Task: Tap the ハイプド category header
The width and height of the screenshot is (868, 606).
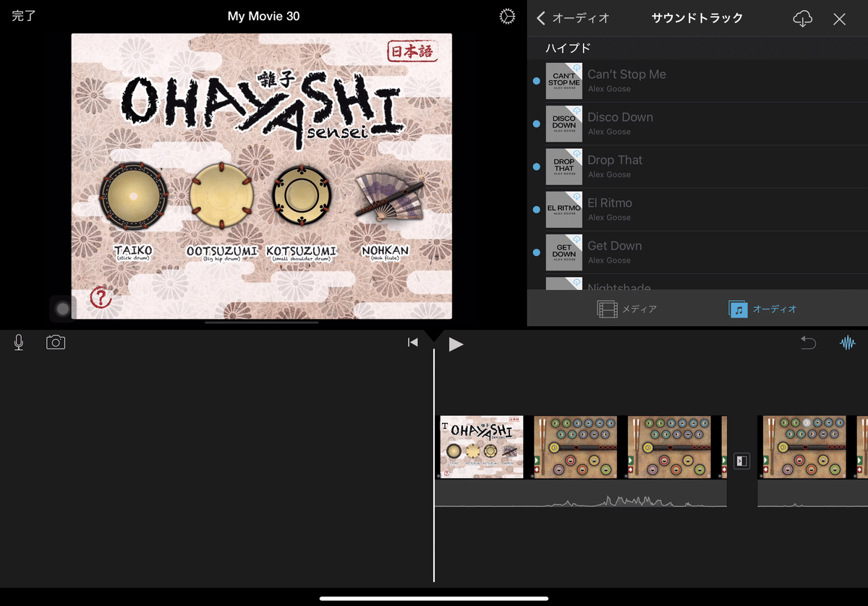Action: click(x=568, y=48)
